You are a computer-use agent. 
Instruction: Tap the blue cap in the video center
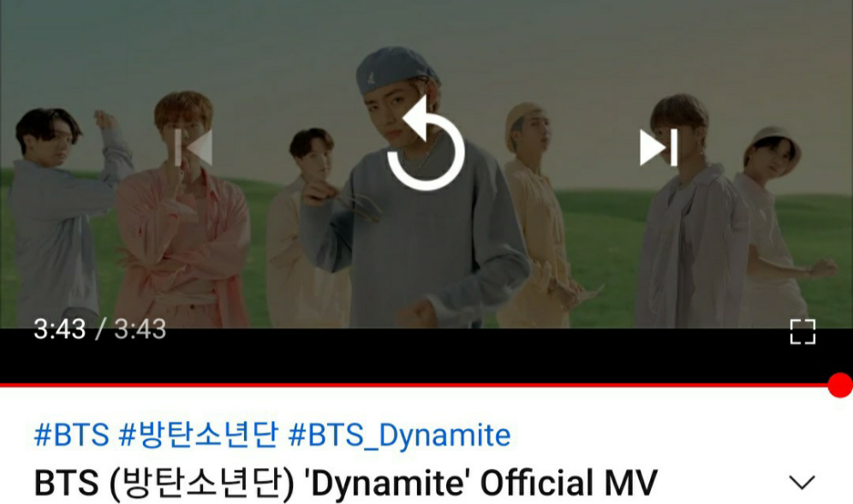(x=396, y=68)
